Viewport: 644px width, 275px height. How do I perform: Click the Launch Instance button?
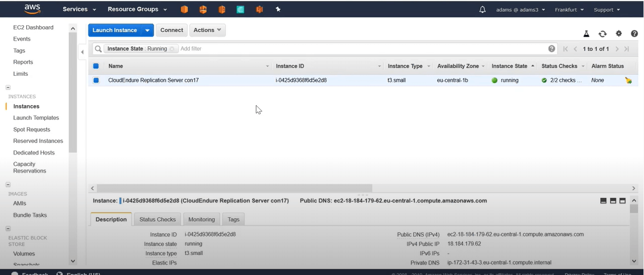tap(115, 30)
